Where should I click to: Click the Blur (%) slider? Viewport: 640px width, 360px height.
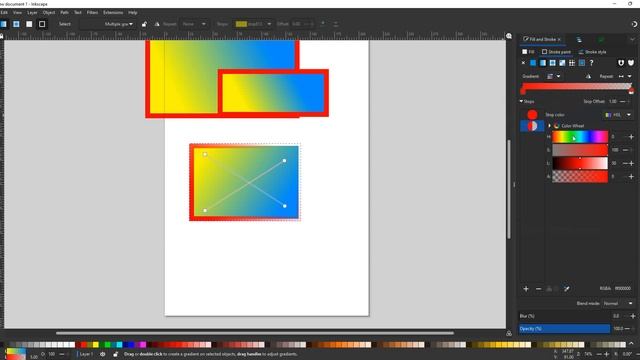[564, 316]
